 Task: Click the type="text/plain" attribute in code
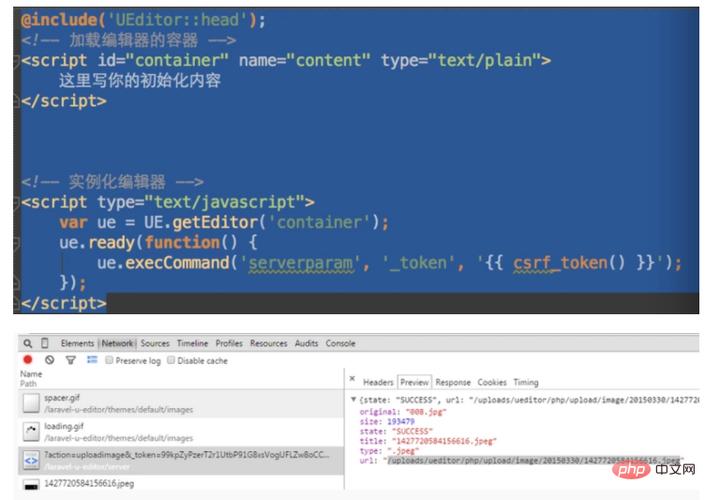[x=461, y=60]
